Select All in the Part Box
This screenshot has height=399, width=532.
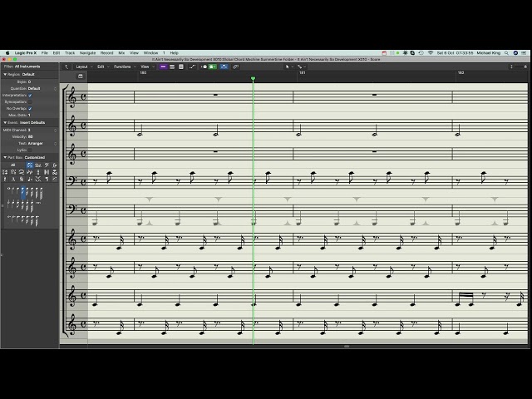13,165
